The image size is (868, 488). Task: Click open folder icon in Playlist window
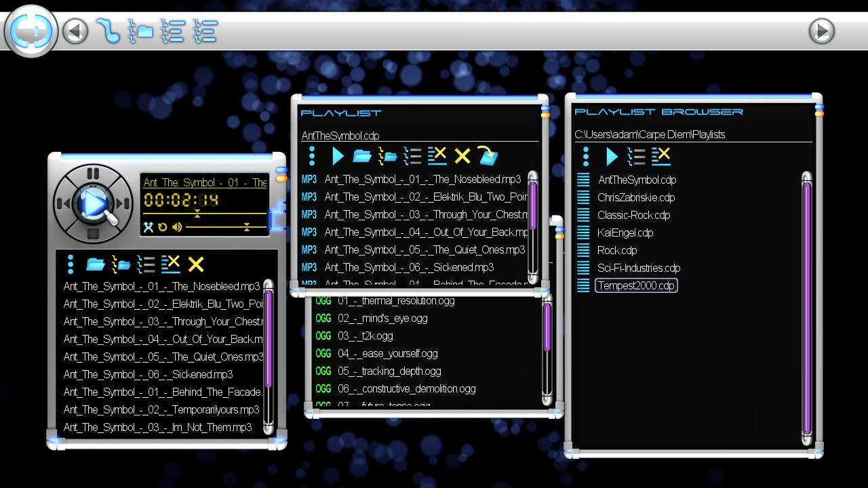tap(362, 157)
